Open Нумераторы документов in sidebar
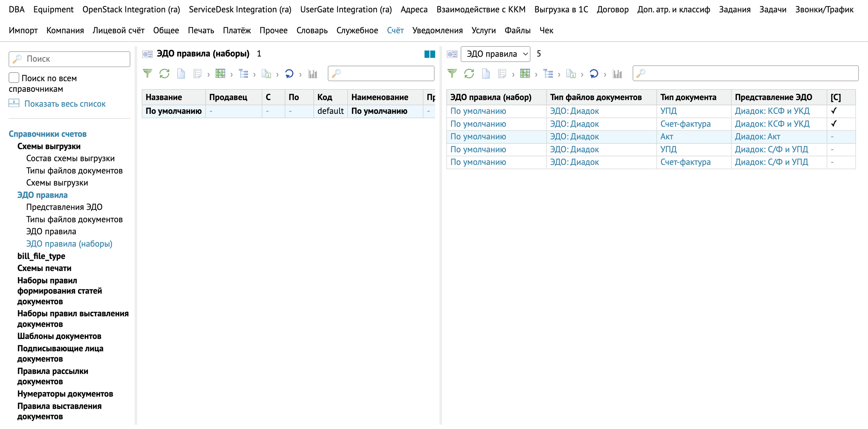 (x=65, y=394)
